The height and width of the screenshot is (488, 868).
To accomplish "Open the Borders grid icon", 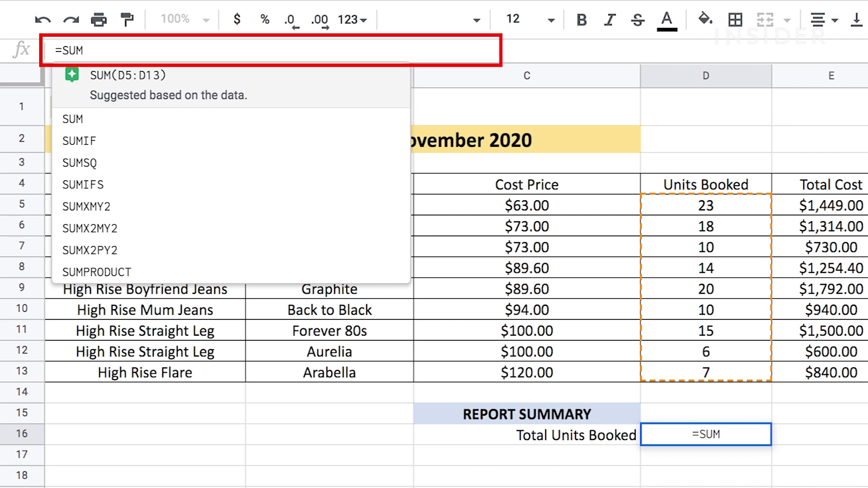I will pyautogui.click(x=735, y=19).
